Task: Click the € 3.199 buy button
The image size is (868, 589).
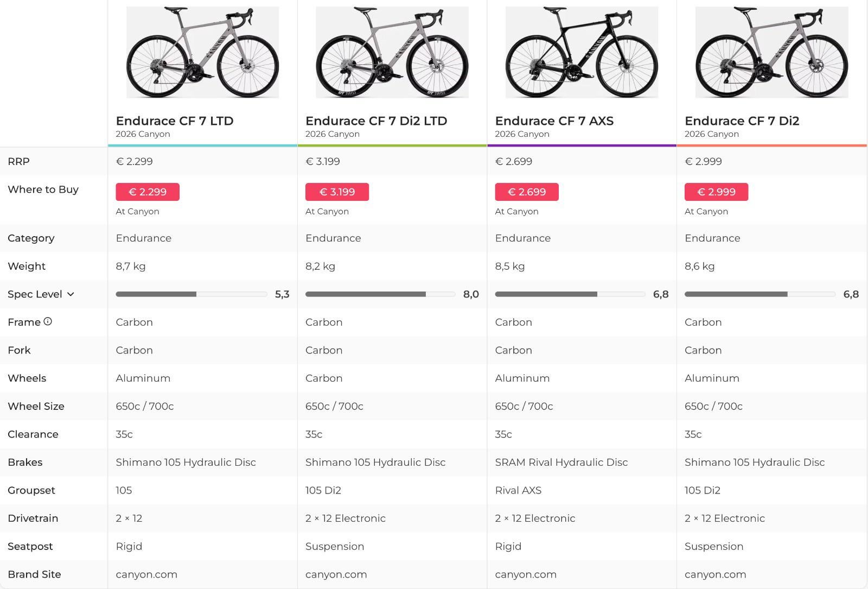Action: click(337, 192)
